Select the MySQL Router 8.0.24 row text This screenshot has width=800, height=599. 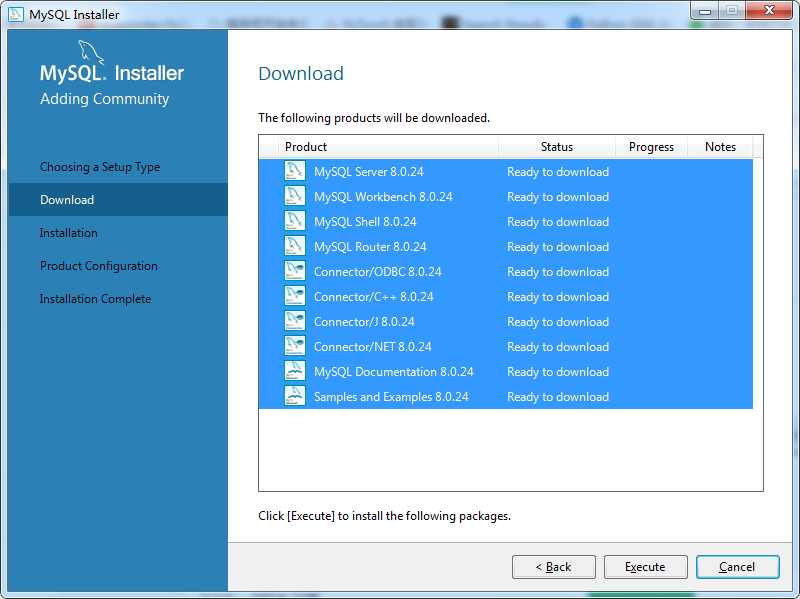[370, 247]
